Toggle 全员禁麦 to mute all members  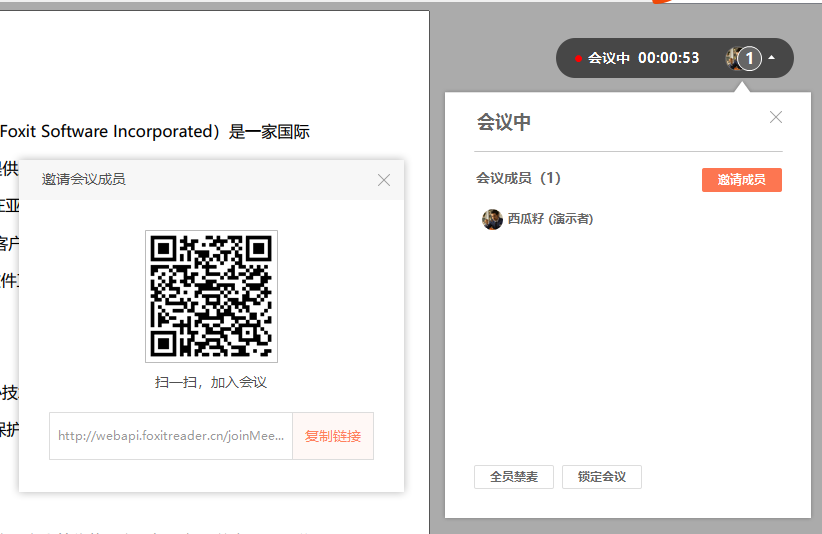point(514,477)
